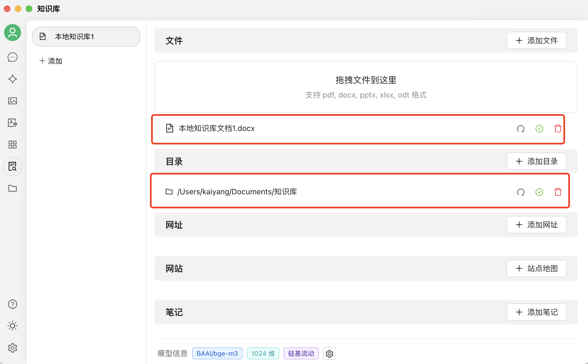Toggle theme with the sun icon
Screen dimensions: 588x364
pos(13,326)
